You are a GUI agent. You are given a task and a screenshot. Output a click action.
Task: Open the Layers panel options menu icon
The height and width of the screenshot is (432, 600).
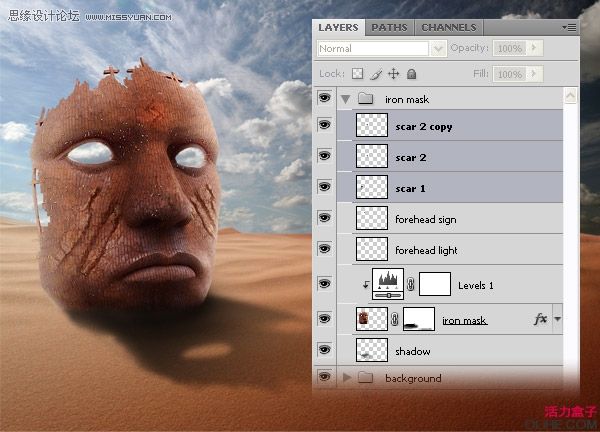click(570, 28)
